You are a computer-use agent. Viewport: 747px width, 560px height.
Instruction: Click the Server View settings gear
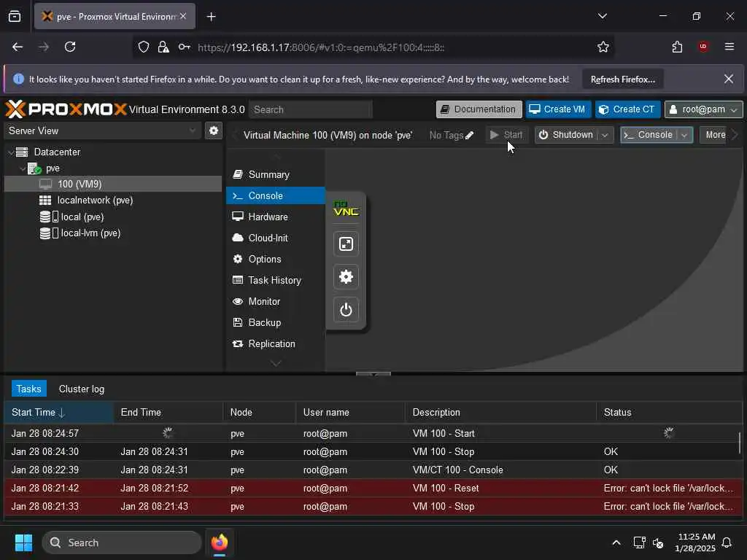tap(214, 131)
